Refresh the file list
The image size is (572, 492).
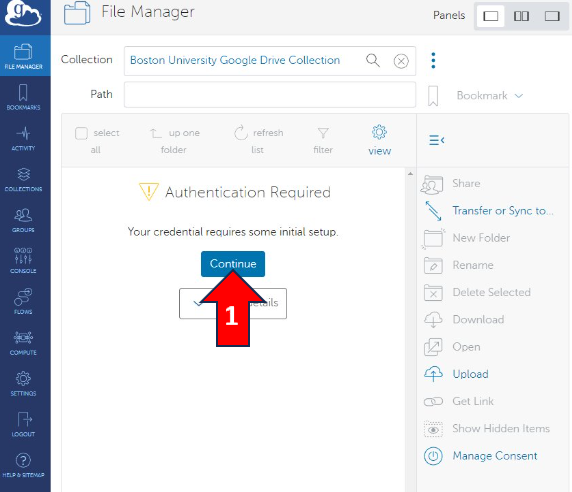[x=258, y=141]
